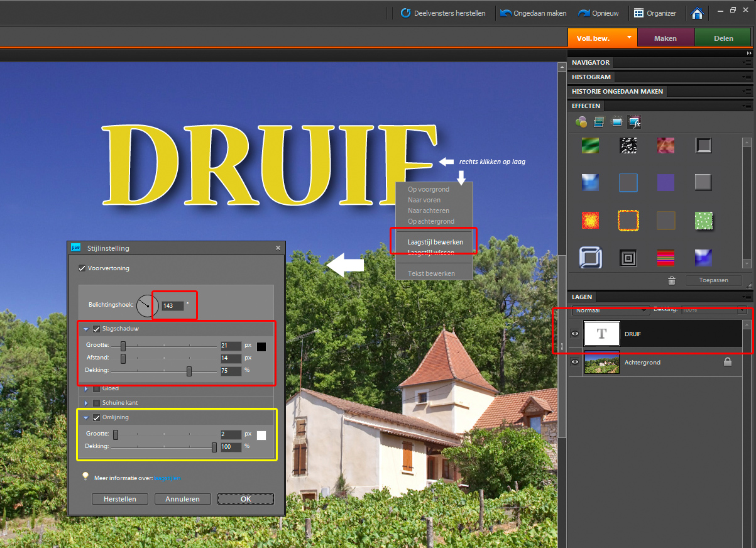Hide the DRUIF text layer
The width and height of the screenshot is (756, 548).
click(x=574, y=334)
